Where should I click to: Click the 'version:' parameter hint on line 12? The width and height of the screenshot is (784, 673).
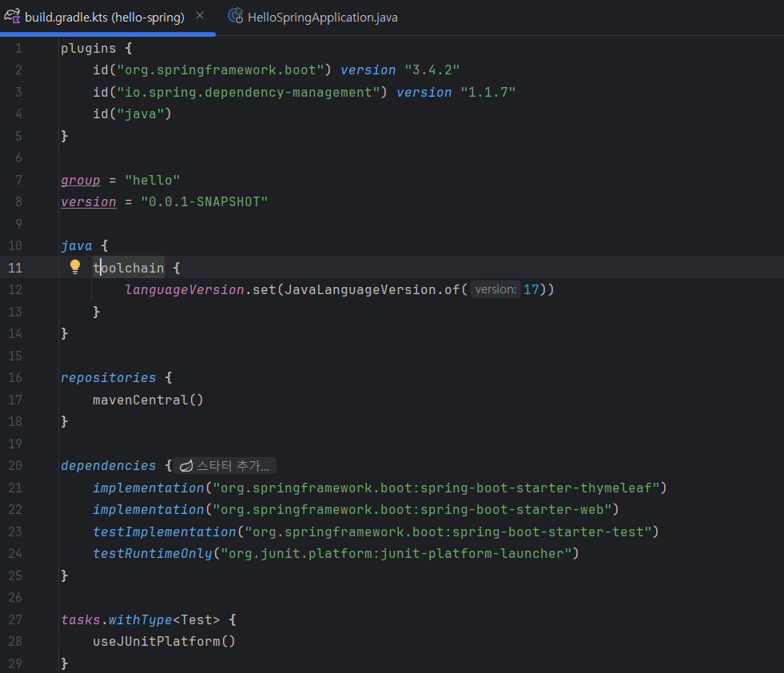(x=495, y=289)
